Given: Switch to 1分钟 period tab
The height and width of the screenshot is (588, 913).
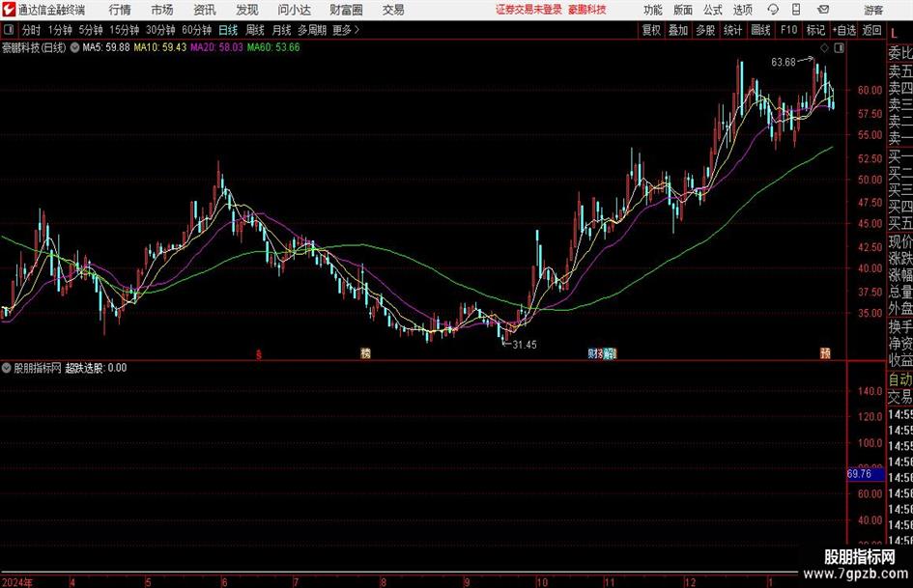Looking at the screenshot, I should [x=59, y=30].
